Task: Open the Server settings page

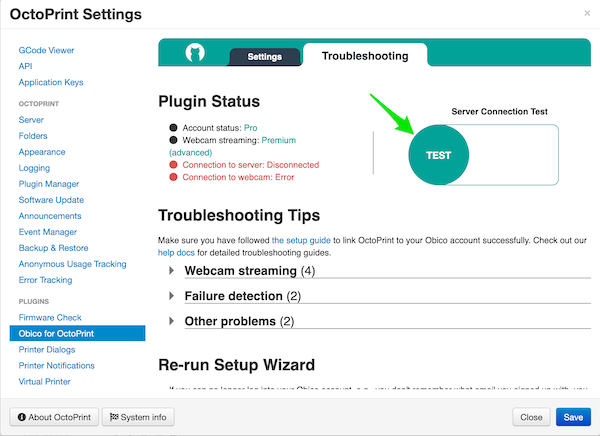Action: pyautogui.click(x=31, y=120)
